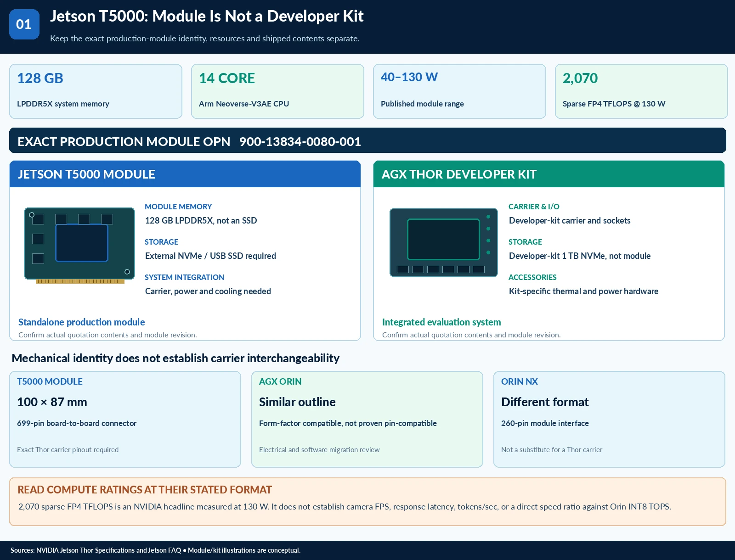Click the AGX THOR DEVELOPER KIT header
Image resolution: width=735 pixels, height=560 pixels.
(549, 174)
